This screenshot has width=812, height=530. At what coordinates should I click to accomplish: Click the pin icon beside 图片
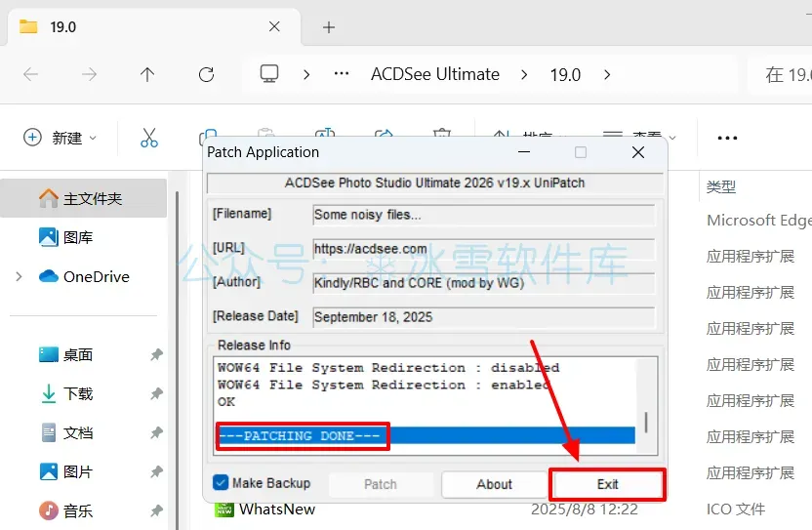coord(156,471)
